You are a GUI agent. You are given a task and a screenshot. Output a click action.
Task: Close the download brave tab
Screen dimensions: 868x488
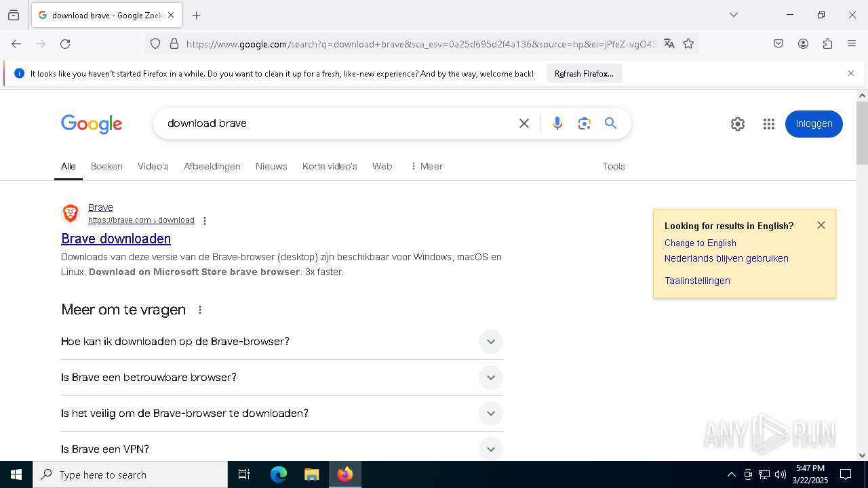coord(171,15)
